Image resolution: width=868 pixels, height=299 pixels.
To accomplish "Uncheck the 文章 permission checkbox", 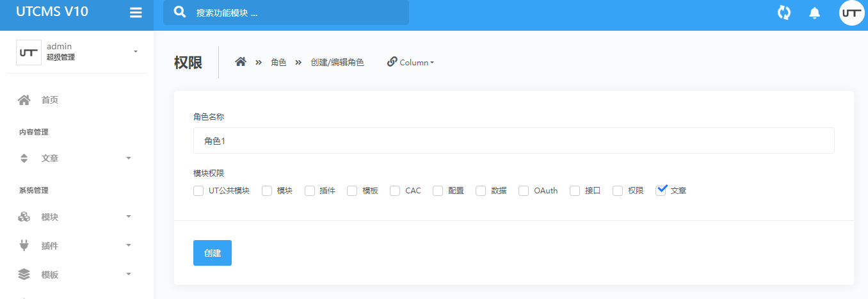I will pos(661,190).
